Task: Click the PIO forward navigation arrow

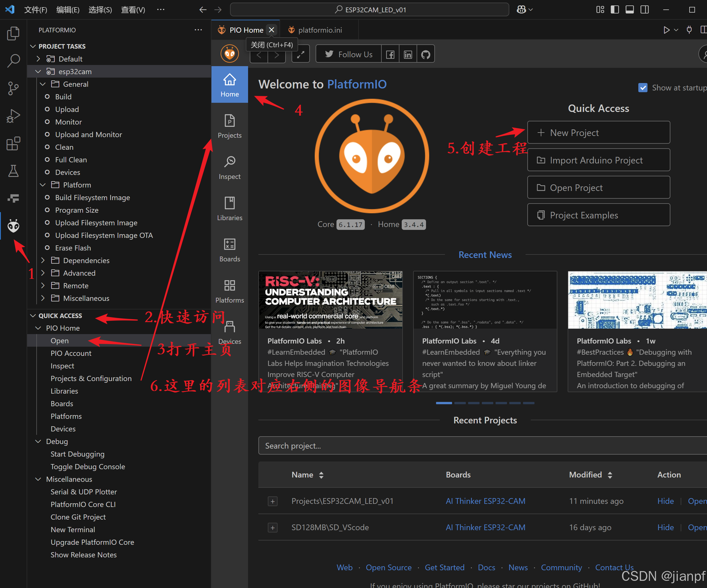Action: (277, 55)
